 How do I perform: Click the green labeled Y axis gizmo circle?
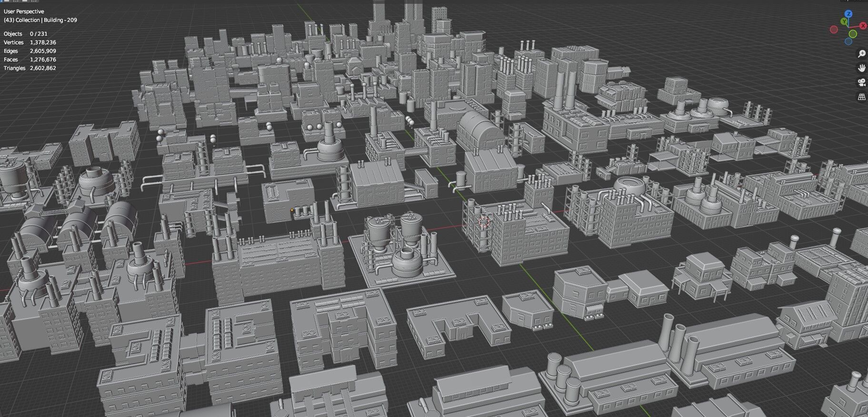[x=844, y=21]
